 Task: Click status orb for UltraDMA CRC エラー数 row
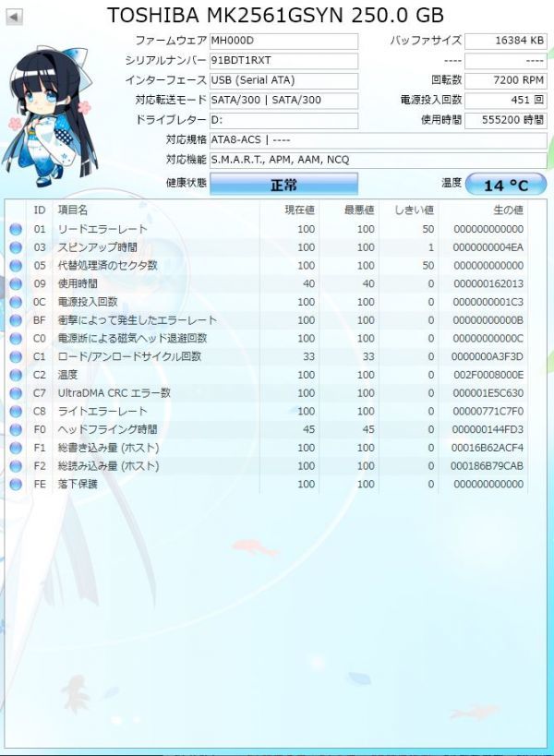coord(16,393)
